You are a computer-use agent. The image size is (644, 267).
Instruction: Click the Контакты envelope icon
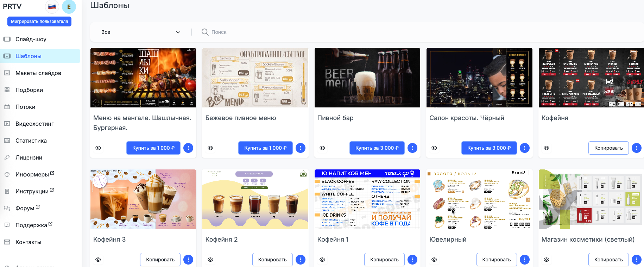click(7, 242)
